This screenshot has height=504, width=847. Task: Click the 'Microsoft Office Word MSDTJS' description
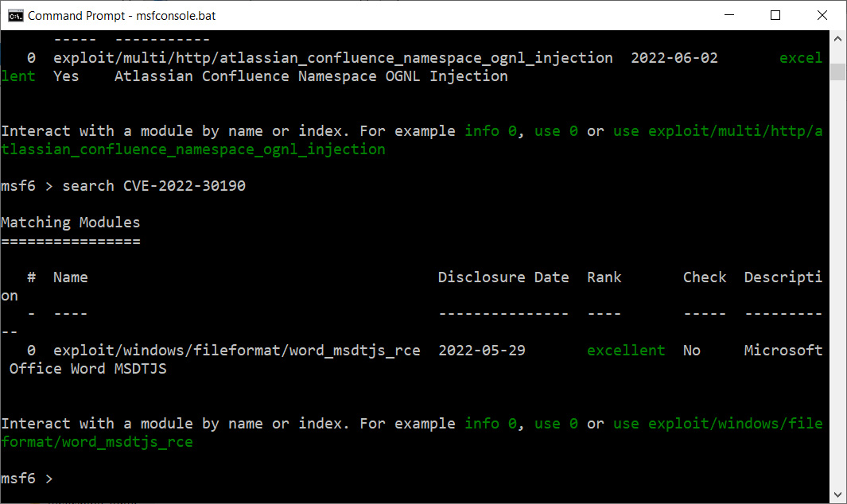(783, 350)
